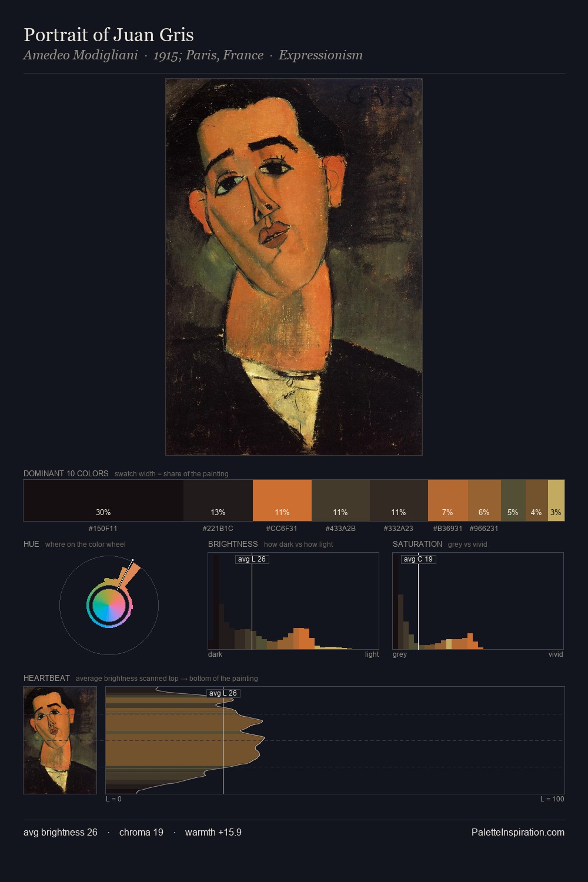The width and height of the screenshot is (588, 882).
Task: Click the small portrait thumbnail beside Heartbeat
Action: (60, 740)
